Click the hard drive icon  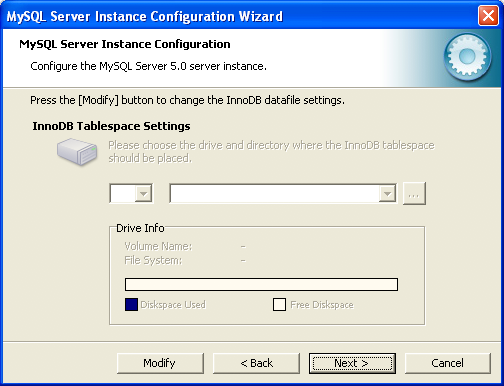click(x=77, y=152)
